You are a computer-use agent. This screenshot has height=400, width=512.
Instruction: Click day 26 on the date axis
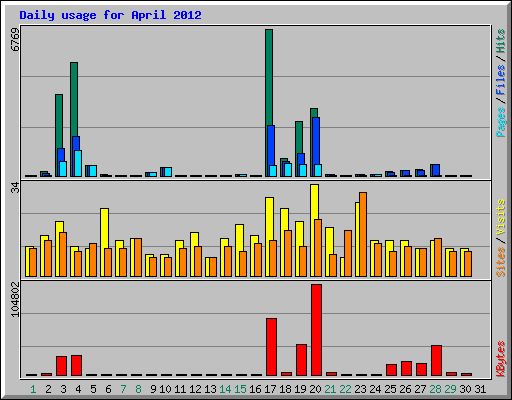pos(405,389)
